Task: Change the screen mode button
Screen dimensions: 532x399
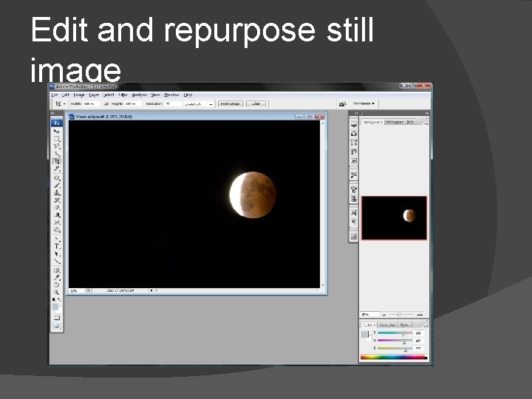Action: pos(57,327)
